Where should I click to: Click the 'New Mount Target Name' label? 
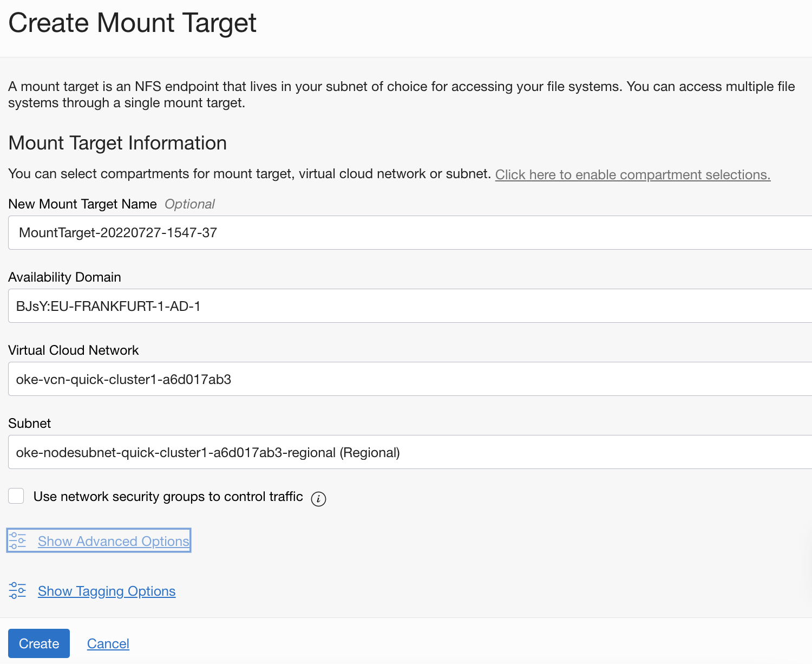click(82, 204)
